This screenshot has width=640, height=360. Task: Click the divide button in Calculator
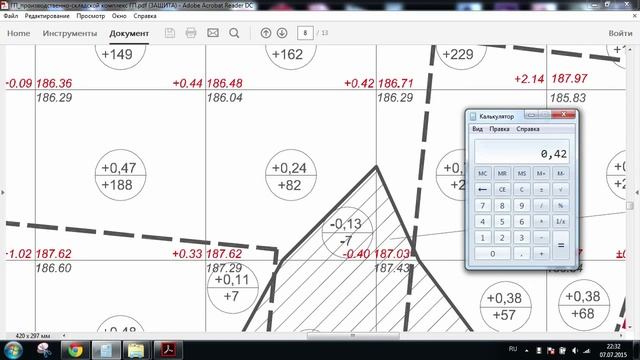541,205
